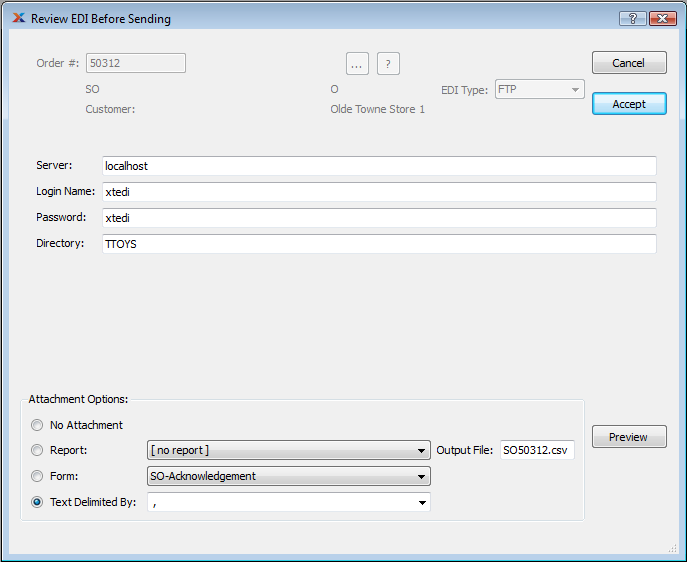This screenshot has height=562, width=687.
Task: Open the text delimiter comma dropdown
Action: pos(288,503)
